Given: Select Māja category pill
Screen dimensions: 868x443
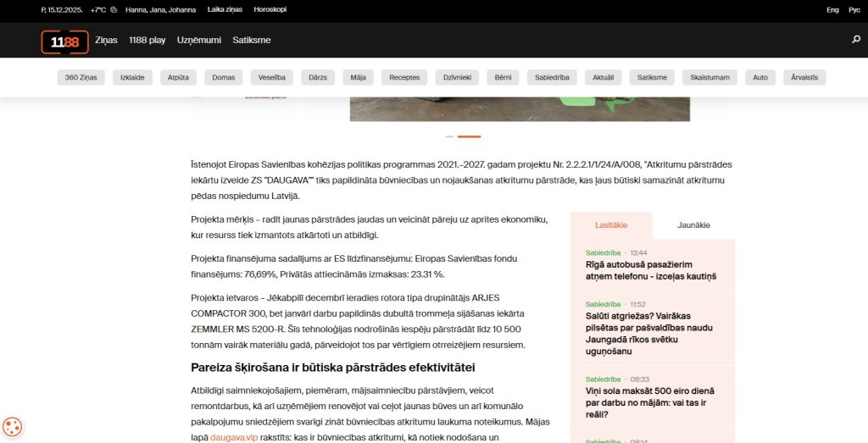Looking at the screenshot, I should [359, 77].
